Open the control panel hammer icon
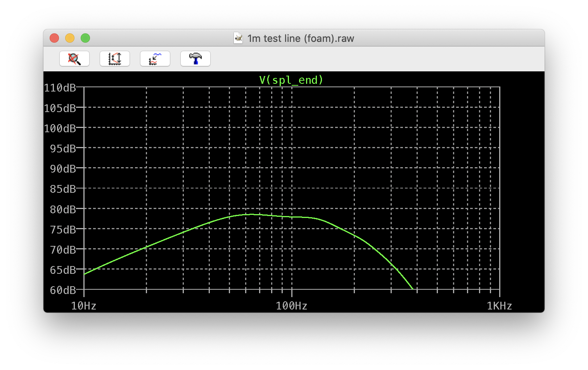 195,59
